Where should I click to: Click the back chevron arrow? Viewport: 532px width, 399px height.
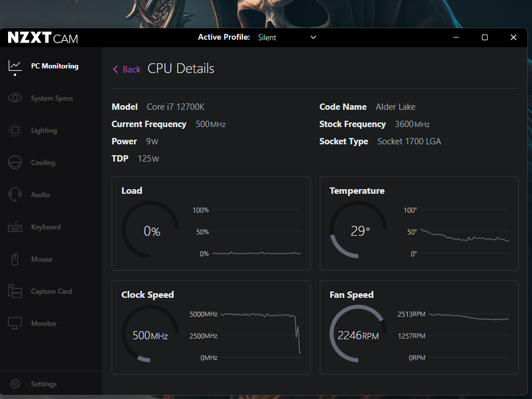pos(116,70)
